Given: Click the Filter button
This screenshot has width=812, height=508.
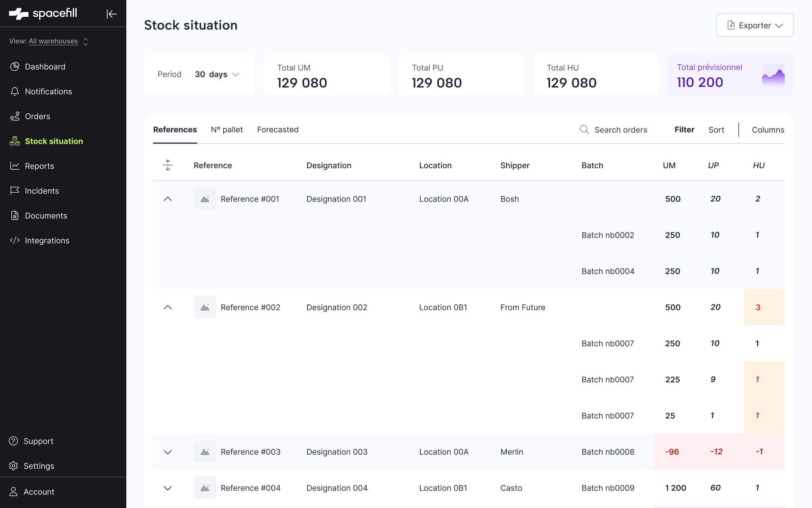Looking at the screenshot, I should click(684, 130).
